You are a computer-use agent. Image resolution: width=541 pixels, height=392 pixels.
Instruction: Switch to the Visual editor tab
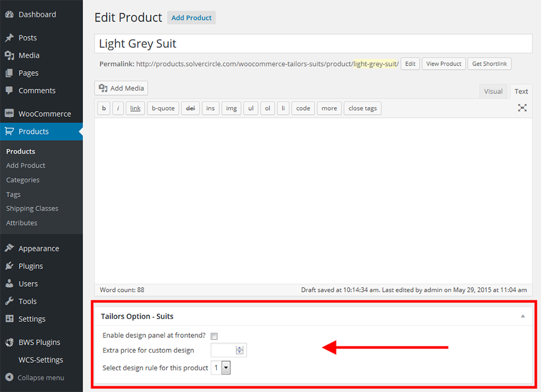pyautogui.click(x=493, y=91)
